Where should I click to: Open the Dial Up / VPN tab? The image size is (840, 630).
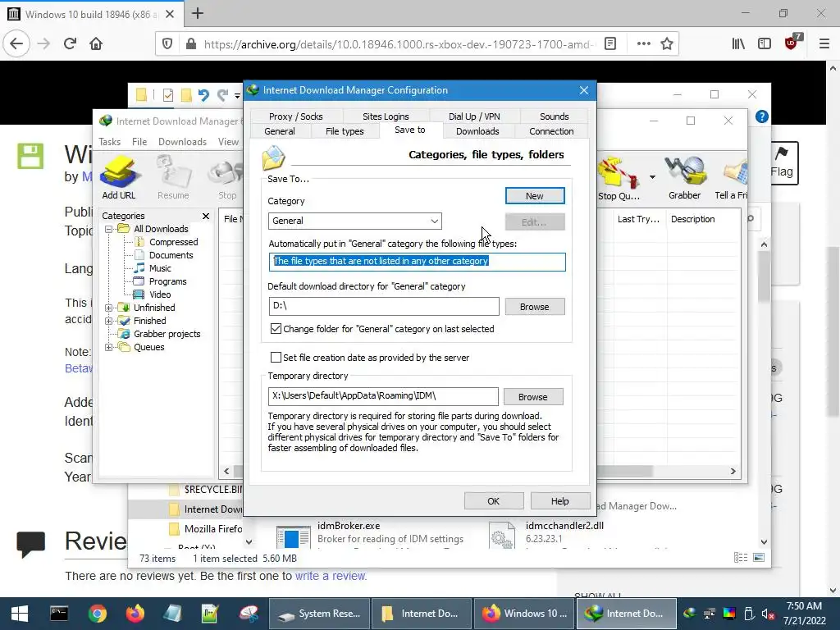(x=474, y=116)
